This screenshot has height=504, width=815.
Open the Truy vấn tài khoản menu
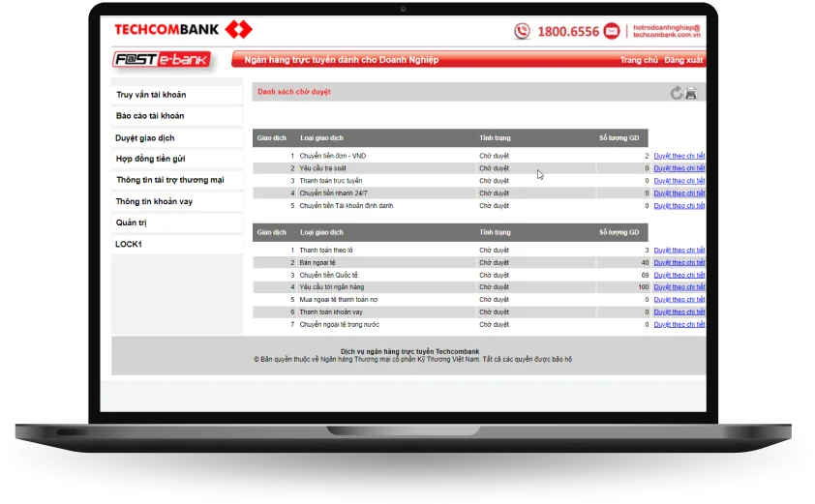coord(151,95)
